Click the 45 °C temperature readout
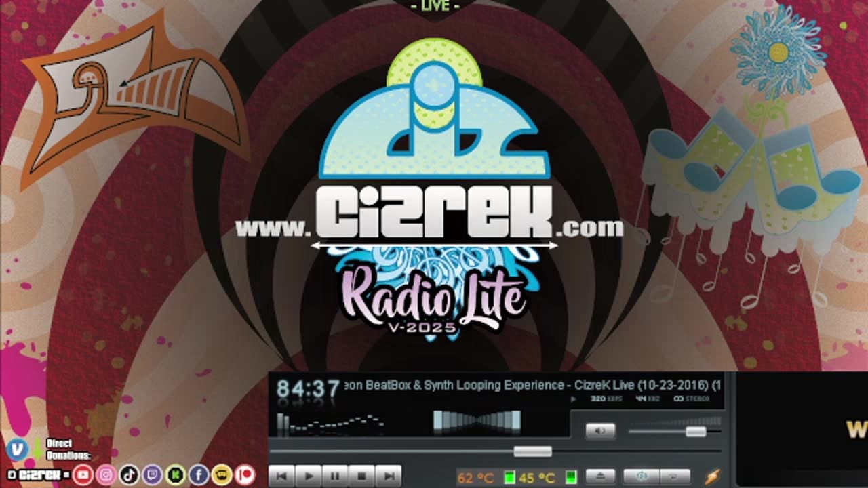Image resolution: width=868 pixels, height=488 pixels. (x=537, y=478)
